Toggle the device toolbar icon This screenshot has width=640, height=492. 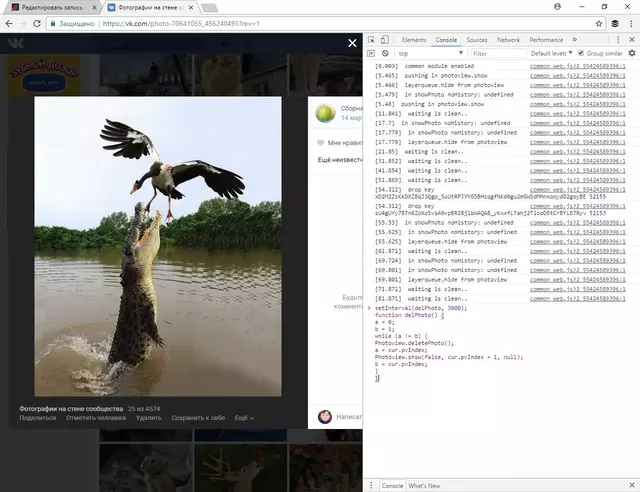pos(385,40)
